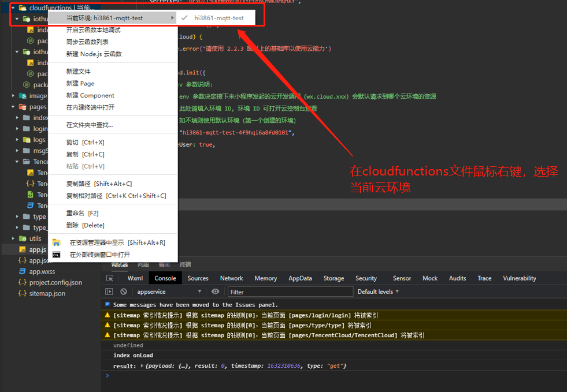Click the eye live expression icon
This screenshot has height=392, width=567.
215,292
